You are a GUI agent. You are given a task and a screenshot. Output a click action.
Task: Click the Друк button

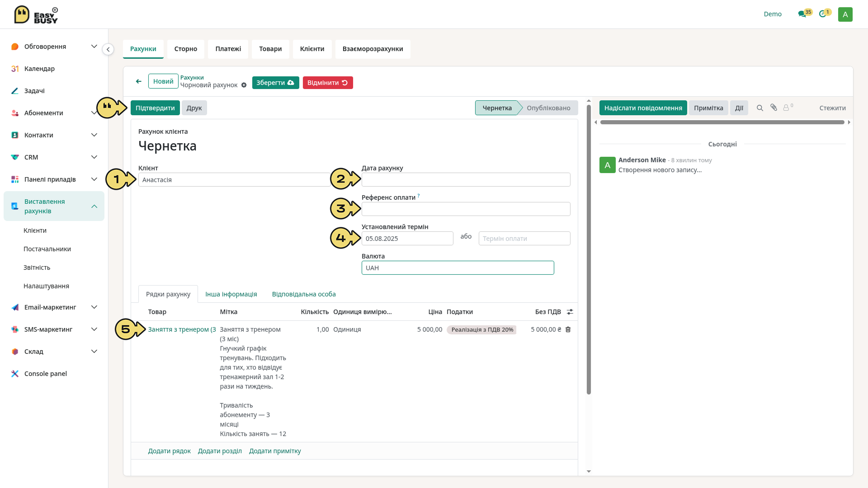[x=194, y=108]
